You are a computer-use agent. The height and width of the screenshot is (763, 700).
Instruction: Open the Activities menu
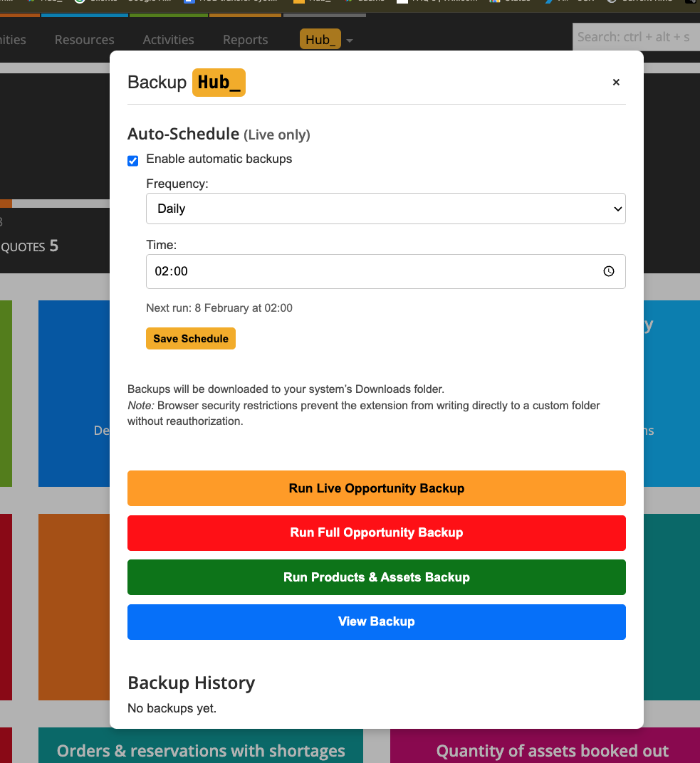click(x=169, y=40)
